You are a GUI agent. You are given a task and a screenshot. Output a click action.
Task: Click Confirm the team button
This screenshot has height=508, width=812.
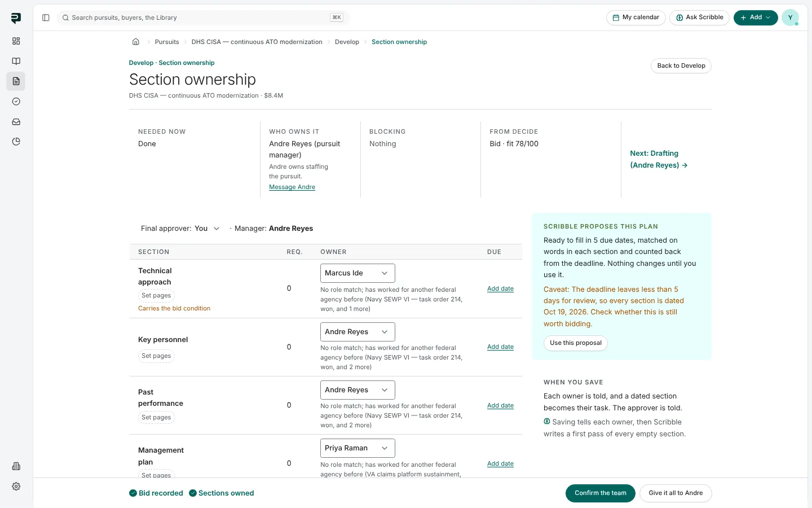601,493
